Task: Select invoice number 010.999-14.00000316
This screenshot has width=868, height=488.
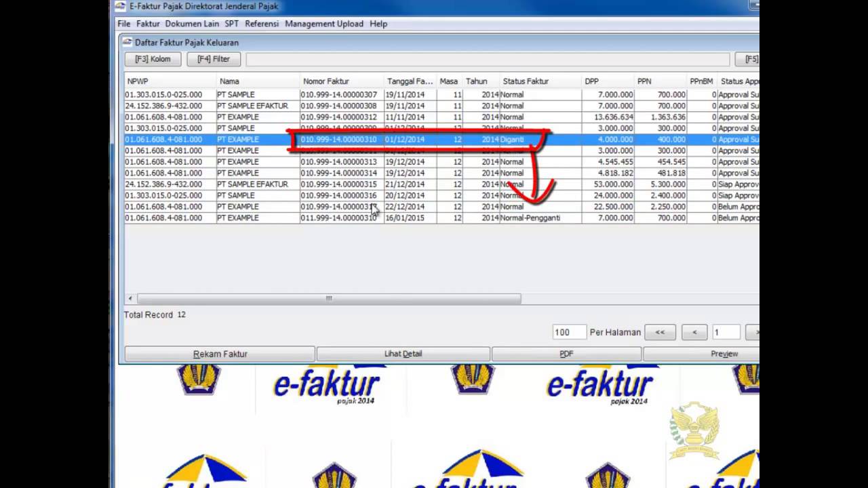Action: tap(338, 195)
